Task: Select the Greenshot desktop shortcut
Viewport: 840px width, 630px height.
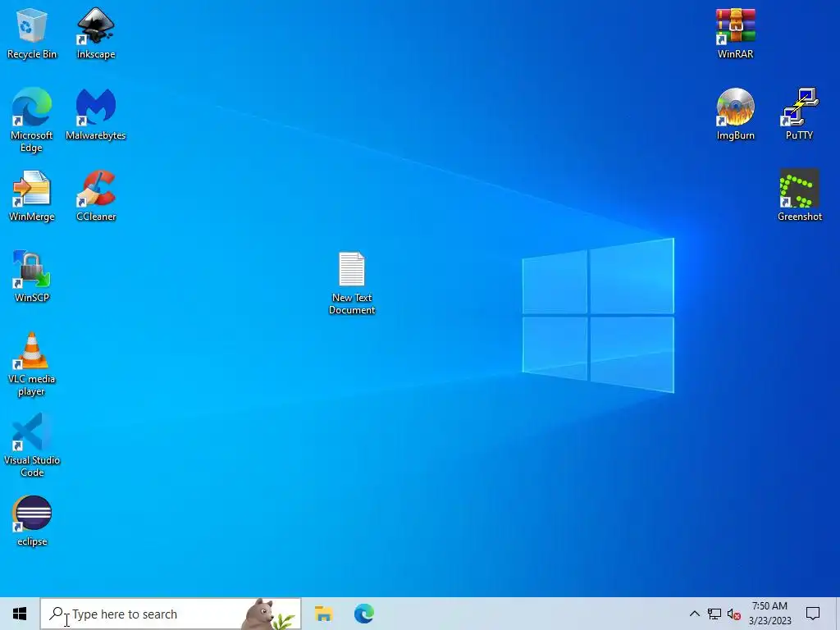Action: click(799, 196)
